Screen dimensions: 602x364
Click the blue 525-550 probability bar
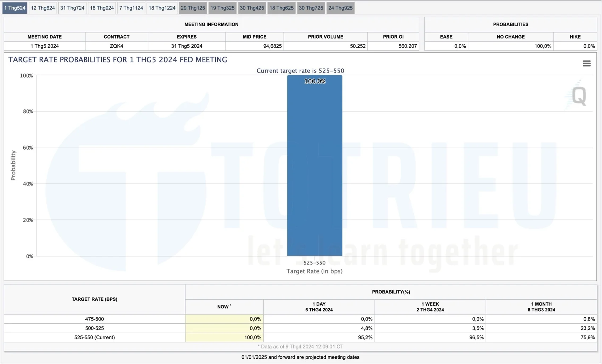pyautogui.click(x=314, y=166)
